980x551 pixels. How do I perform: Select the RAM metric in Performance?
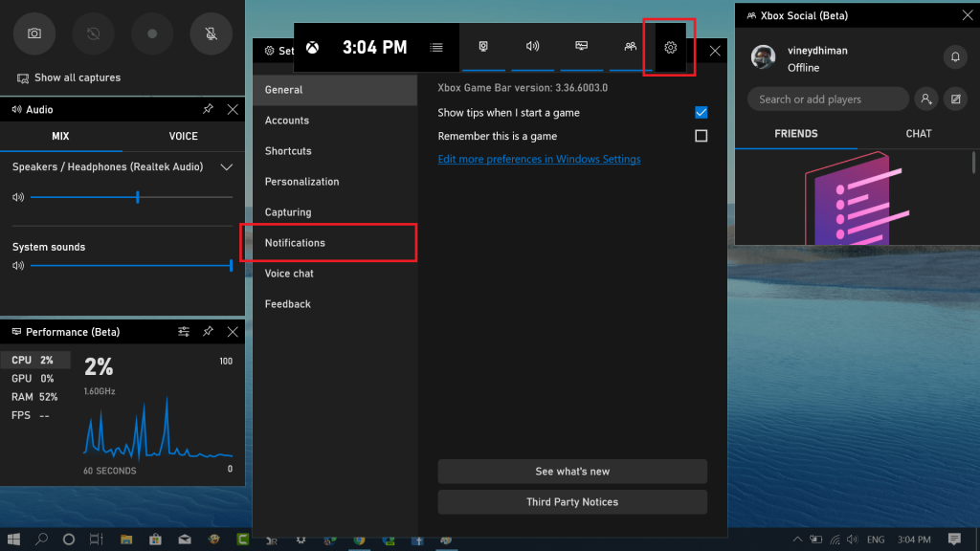35,397
